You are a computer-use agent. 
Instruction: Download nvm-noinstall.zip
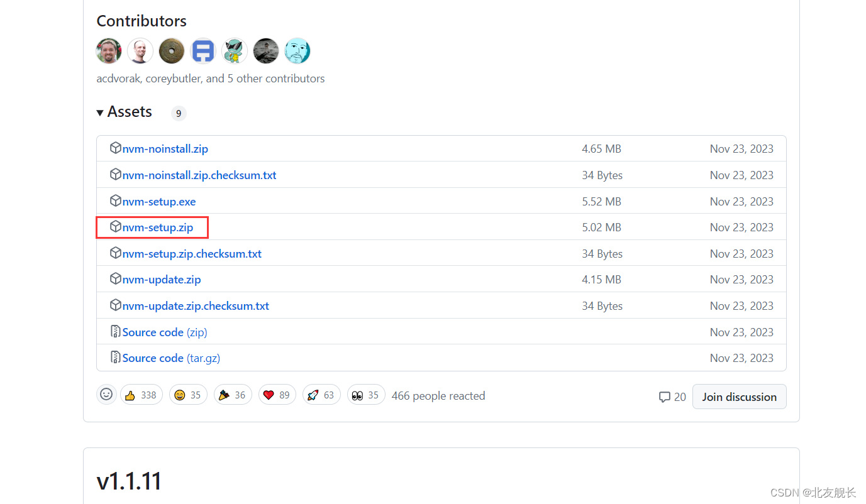coord(165,149)
